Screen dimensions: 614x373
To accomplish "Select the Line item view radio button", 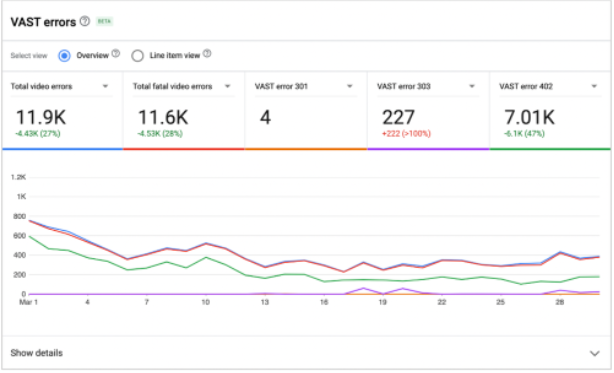I will coord(137,56).
